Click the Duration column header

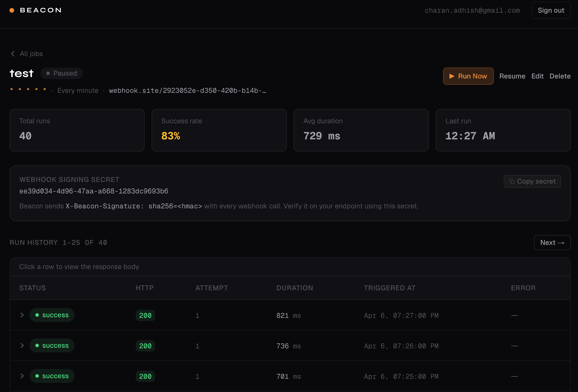pyautogui.click(x=294, y=288)
